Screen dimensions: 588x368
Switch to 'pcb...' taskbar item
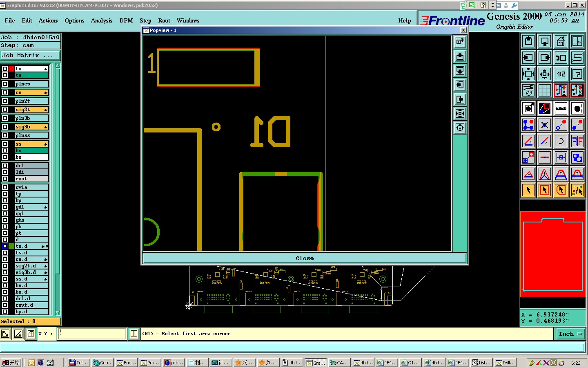[174, 363]
